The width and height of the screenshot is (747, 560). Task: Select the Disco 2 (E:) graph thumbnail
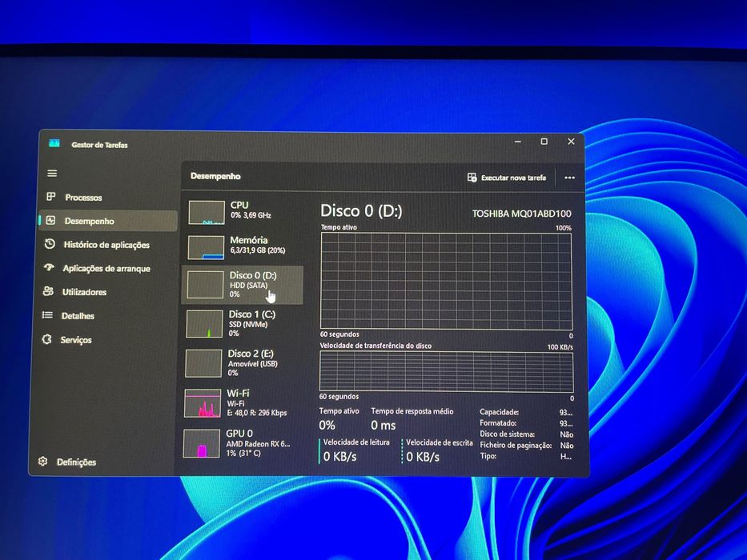pos(203,363)
